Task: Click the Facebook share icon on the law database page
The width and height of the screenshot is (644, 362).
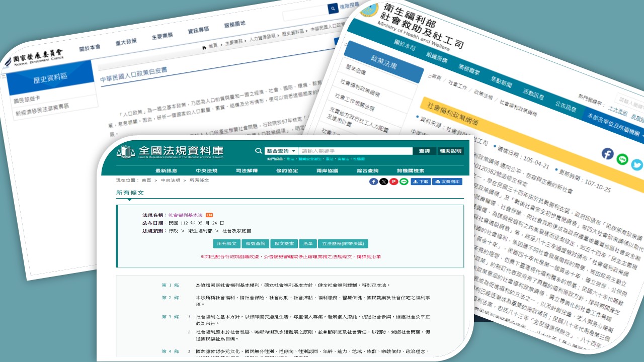Action: (373, 182)
